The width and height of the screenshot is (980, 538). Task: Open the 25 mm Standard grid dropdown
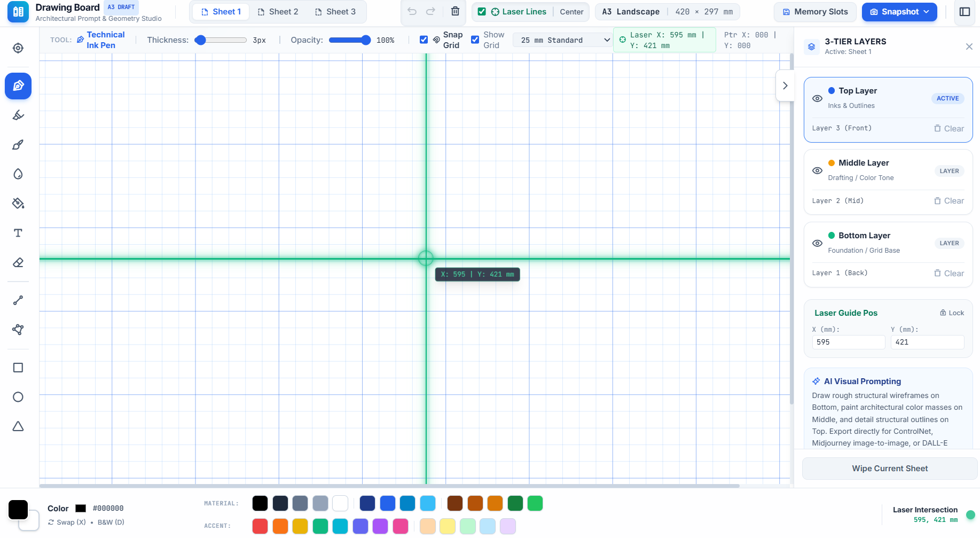coord(562,40)
